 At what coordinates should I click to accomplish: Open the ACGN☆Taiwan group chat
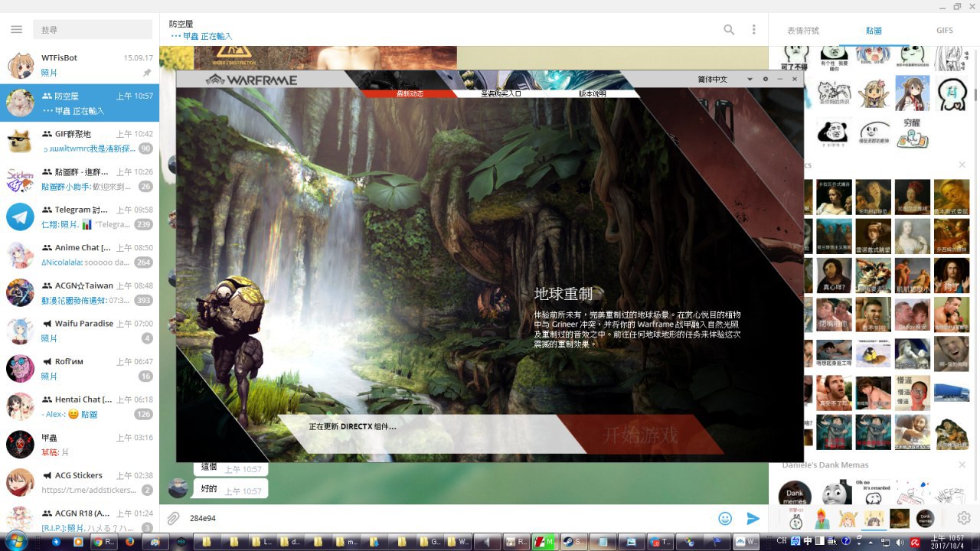80,292
